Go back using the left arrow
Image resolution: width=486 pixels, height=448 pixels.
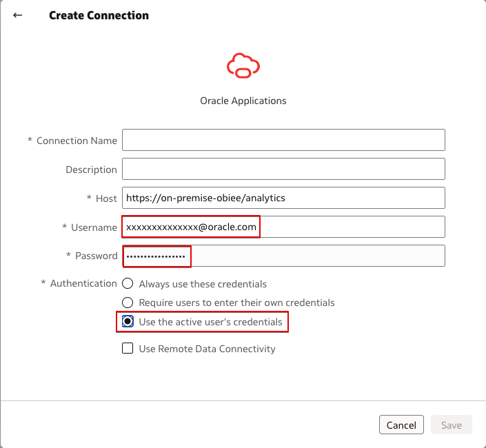[18, 15]
